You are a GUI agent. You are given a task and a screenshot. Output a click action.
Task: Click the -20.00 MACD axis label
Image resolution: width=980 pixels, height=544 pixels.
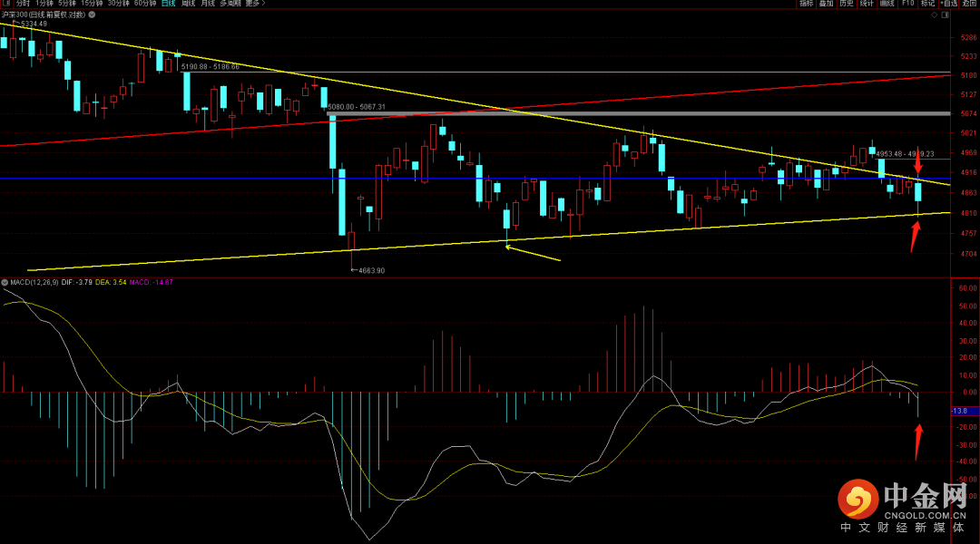click(x=966, y=427)
